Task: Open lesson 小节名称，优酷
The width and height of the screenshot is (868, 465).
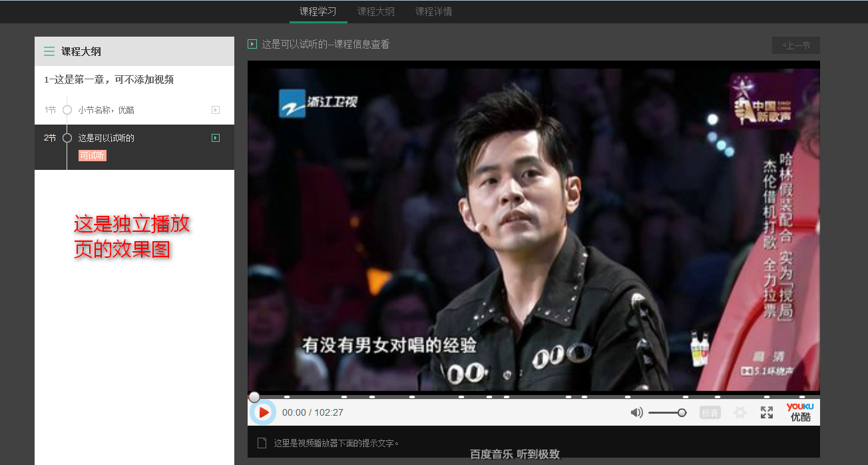Action: (107, 110)
